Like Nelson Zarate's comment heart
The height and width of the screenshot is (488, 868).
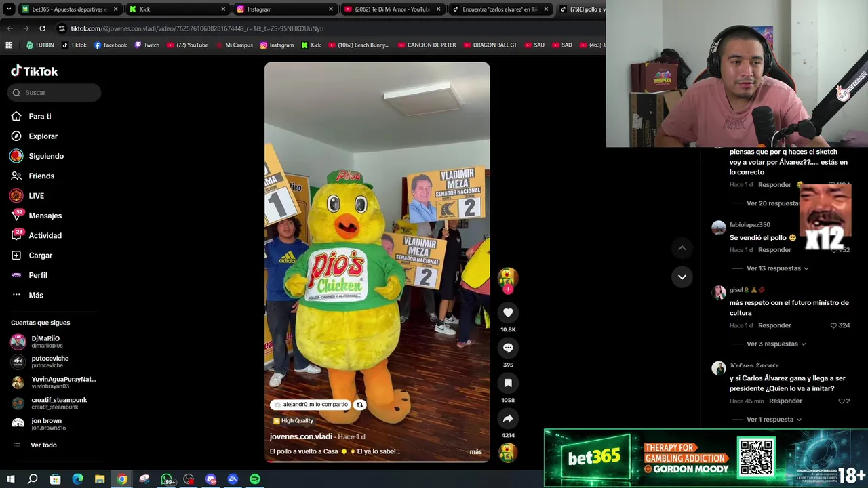[842, 401]
